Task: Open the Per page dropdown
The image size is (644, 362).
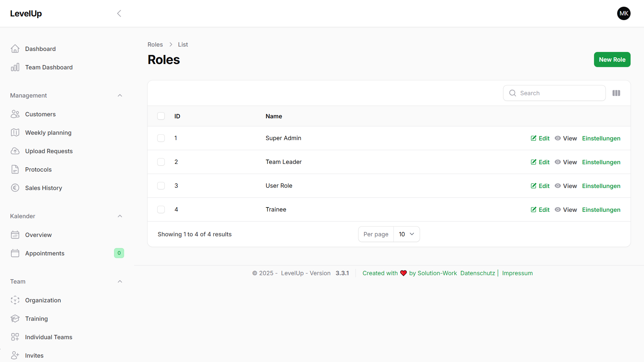Action: click(x=406, y=234)
